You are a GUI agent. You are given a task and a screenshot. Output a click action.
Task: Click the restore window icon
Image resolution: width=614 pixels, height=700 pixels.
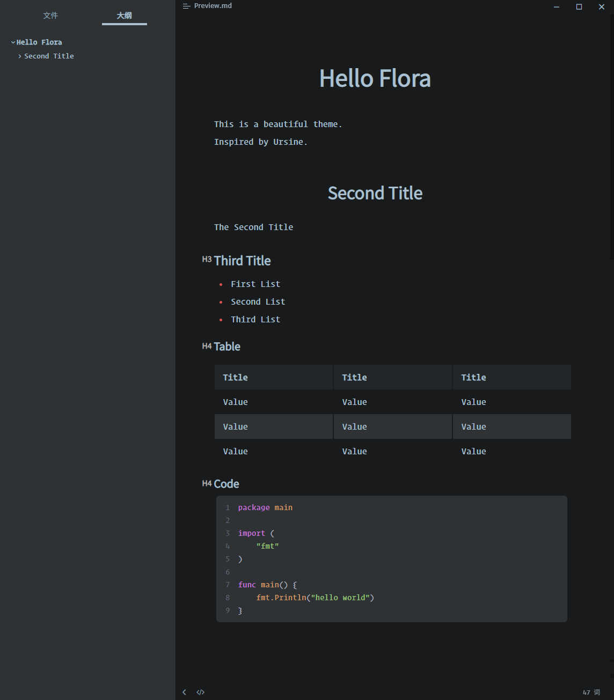[x=579, y=6]
